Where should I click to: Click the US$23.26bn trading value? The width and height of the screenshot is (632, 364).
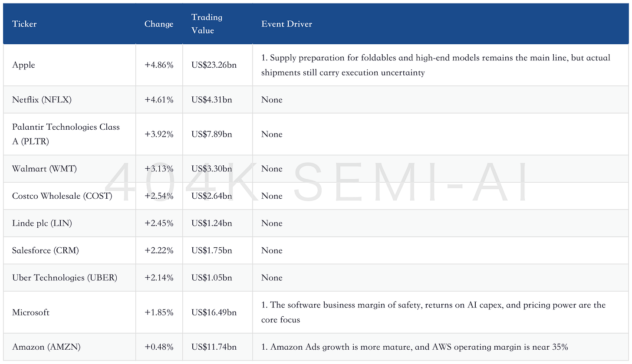pyautogui.click(x=214, y=65)
